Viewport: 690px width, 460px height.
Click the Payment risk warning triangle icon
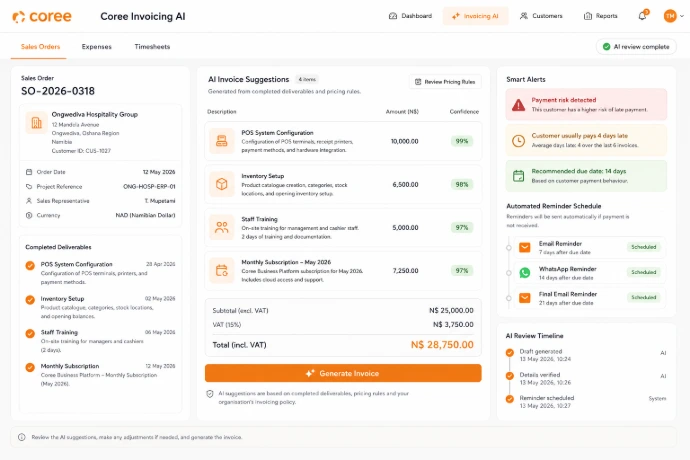coord(518,105)
